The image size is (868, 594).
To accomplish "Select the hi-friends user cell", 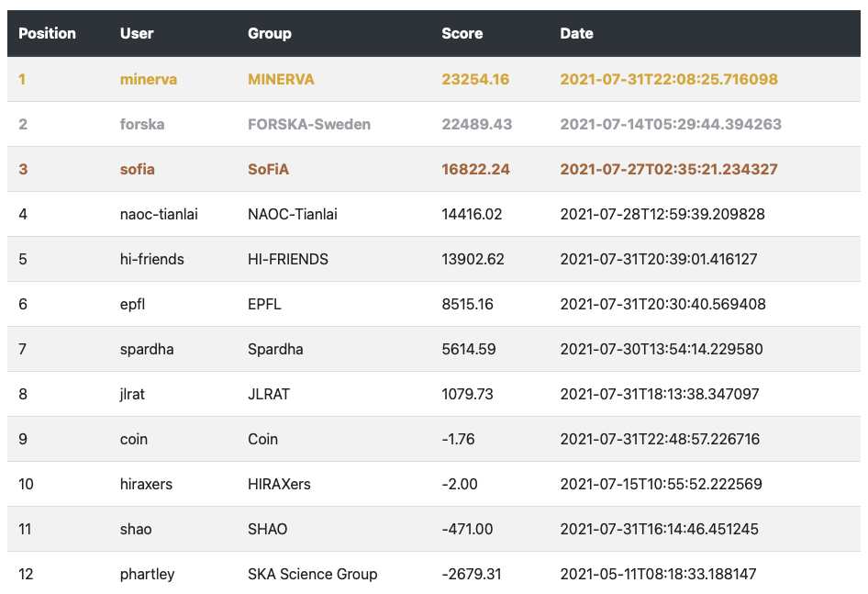I will point(151,259).
